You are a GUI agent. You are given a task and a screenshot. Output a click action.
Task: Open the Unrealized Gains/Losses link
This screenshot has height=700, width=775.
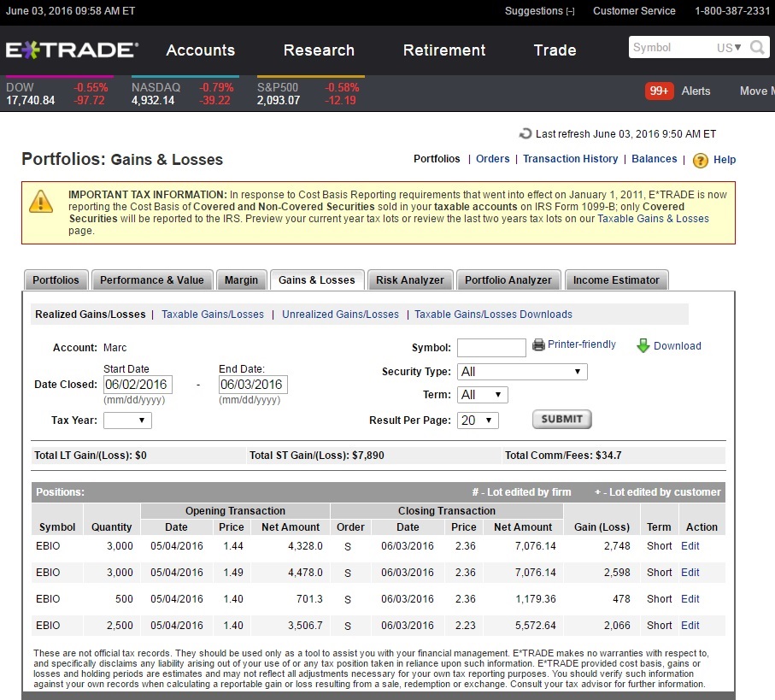340,315
